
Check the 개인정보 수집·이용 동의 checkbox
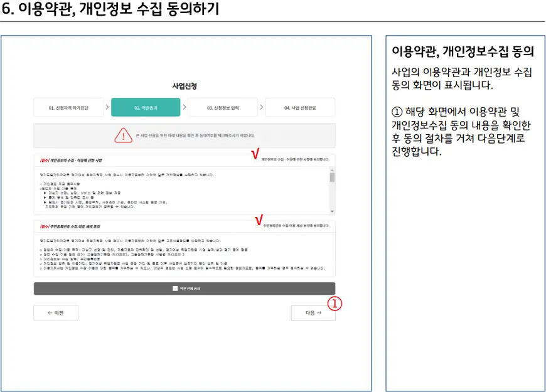[x=258, y=160]
